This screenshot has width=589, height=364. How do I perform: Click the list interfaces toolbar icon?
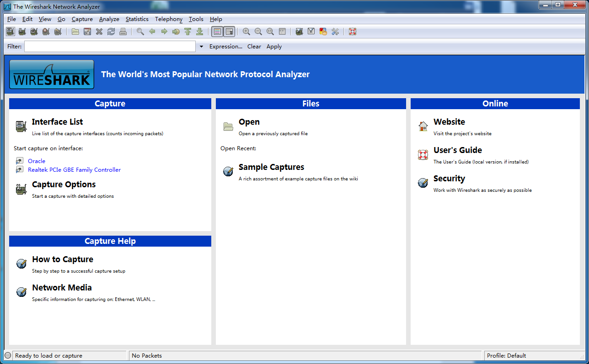pos(10,32)
